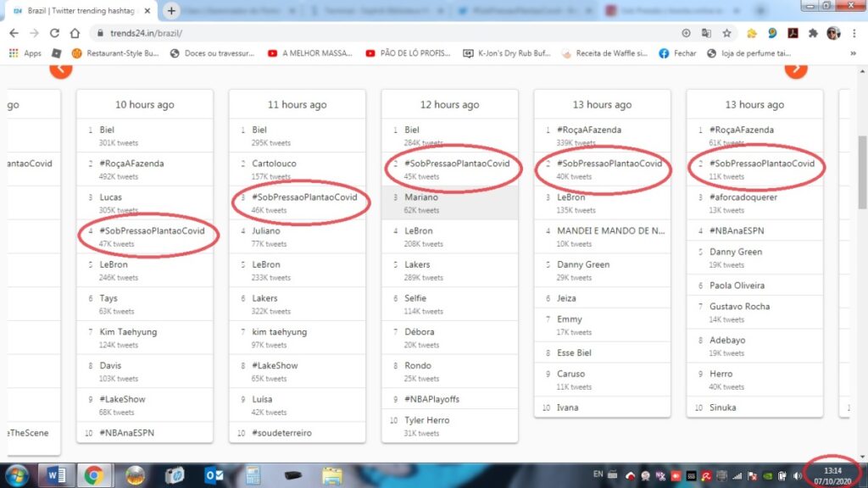Open Juliano trend link
Screen dimensions: 868x488
pyautogui.click(x=265, y=230)
